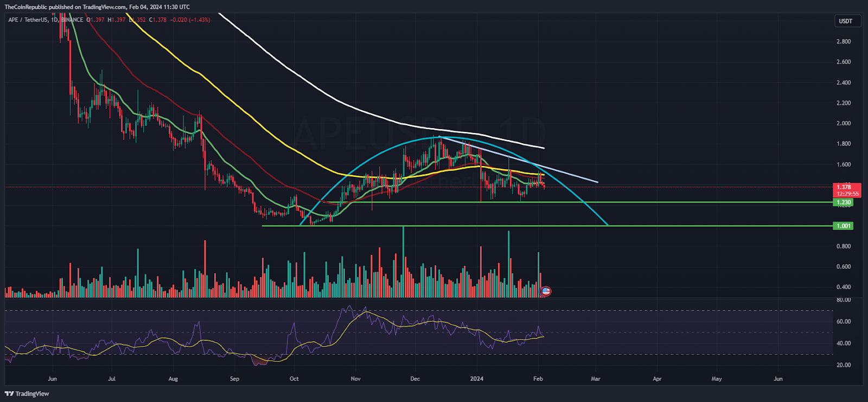Viewport: 868px width, 402px height.
Task: Click the 2.400 price axis label
Action: [844, 82]
